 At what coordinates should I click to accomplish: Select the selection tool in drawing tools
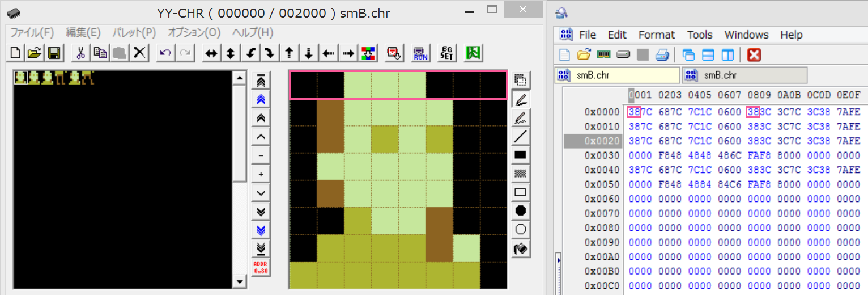[x=520, y=80]
